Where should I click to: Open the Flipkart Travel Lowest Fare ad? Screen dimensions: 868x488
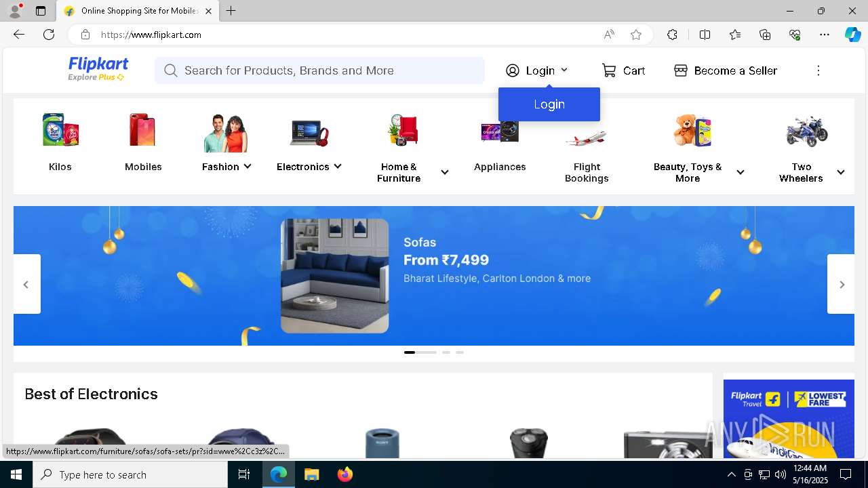789,418
